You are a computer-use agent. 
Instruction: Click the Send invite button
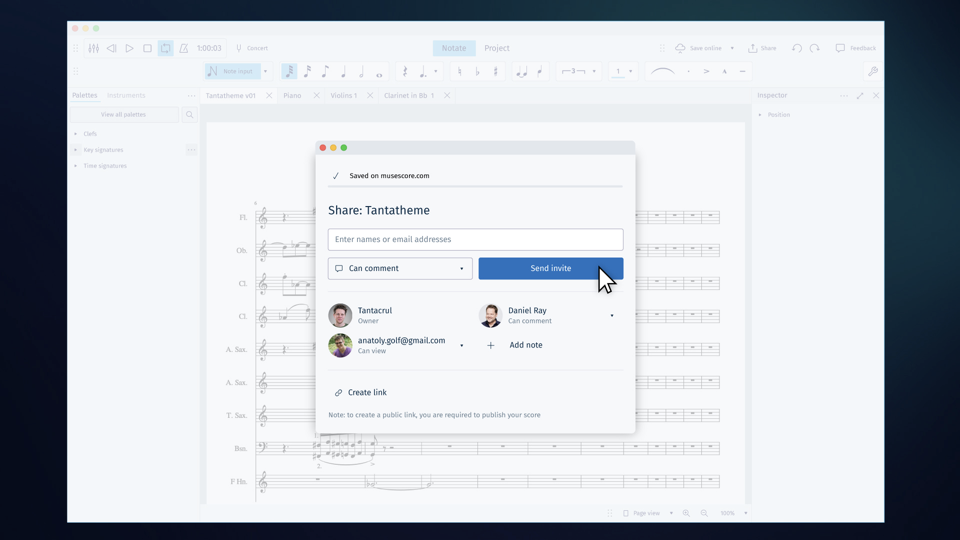point(551,268)
